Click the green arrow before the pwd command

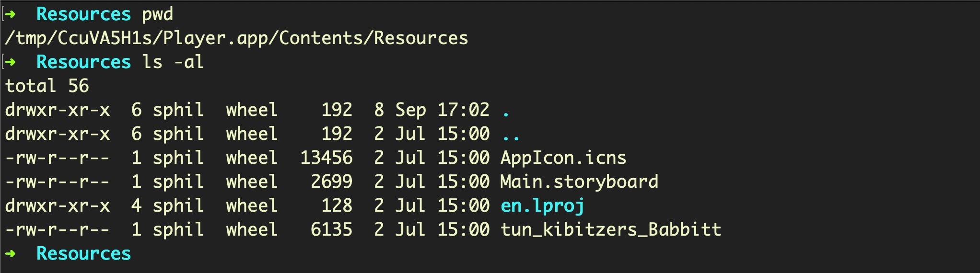click(10, 14)
